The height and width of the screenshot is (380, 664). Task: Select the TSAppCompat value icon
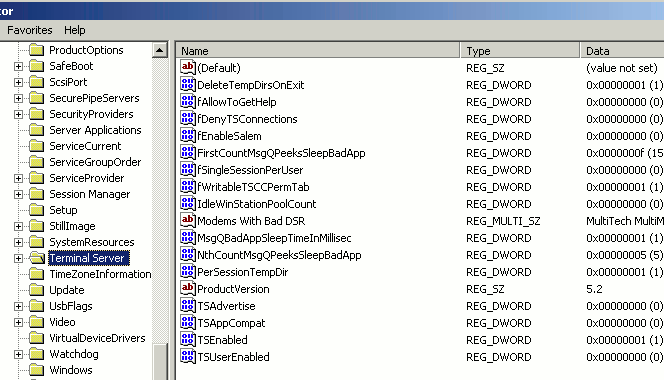point(188,322)
